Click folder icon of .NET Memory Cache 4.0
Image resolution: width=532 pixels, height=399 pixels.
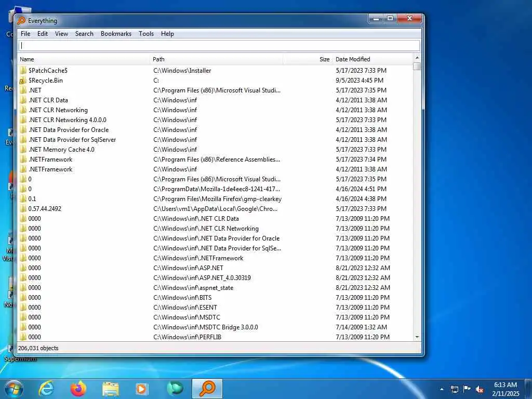click(x=23, y=149)
